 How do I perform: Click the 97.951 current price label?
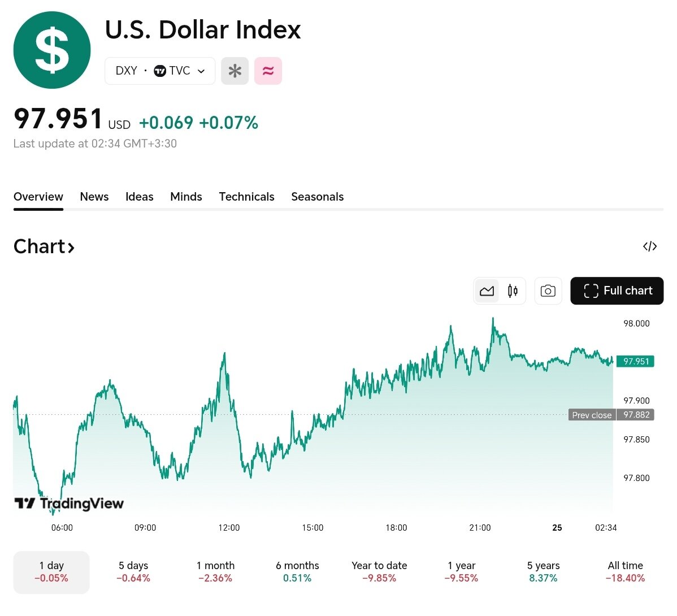[635, 362]
